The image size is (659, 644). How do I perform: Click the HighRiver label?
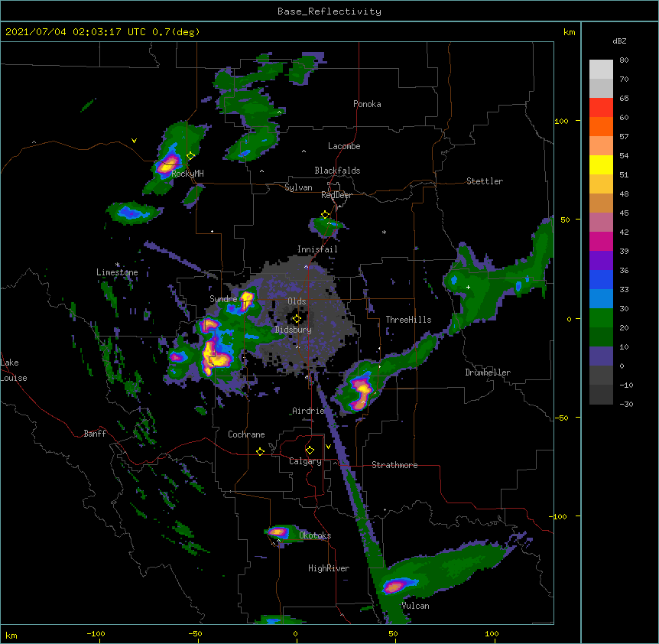pyautogui.click(x=329, y=568)
